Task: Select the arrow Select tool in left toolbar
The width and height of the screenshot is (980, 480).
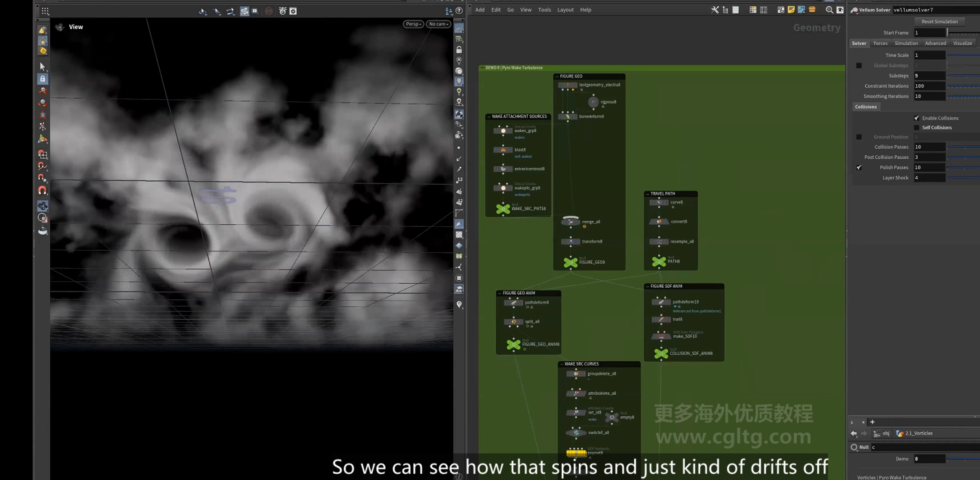Action: click(42, 67)
